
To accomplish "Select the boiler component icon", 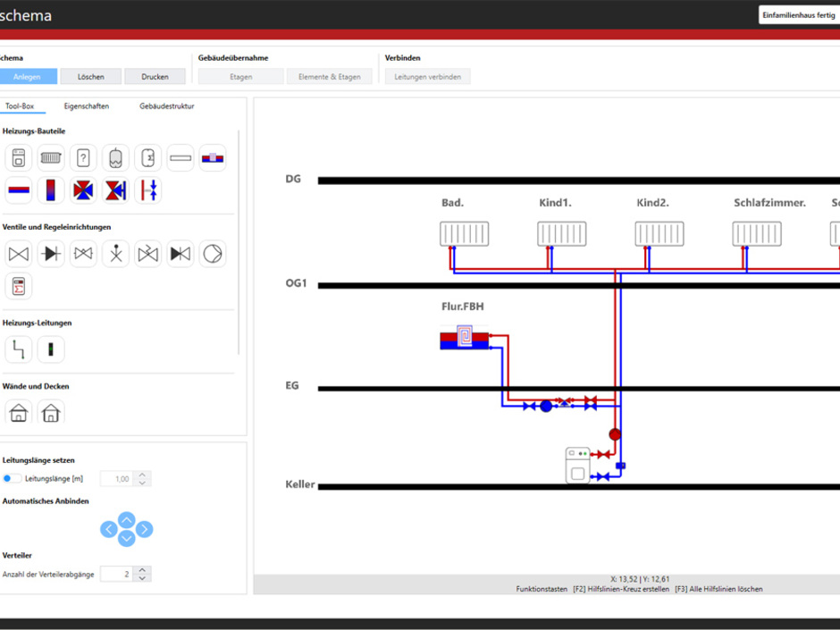I will (x=19, y=157).
